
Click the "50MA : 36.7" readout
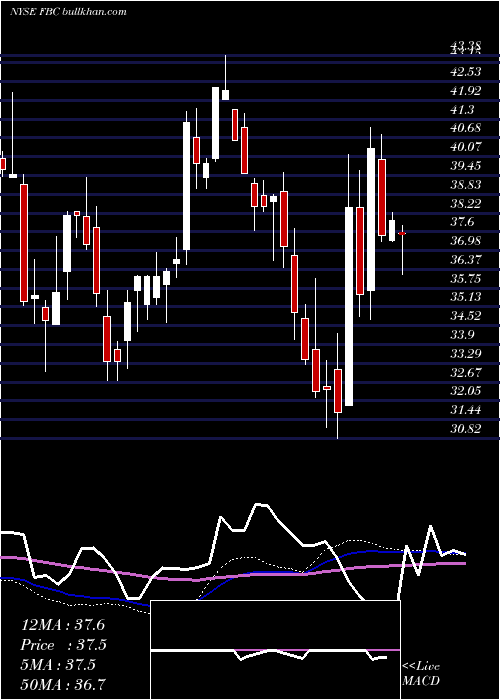click(x=63, y=685)
